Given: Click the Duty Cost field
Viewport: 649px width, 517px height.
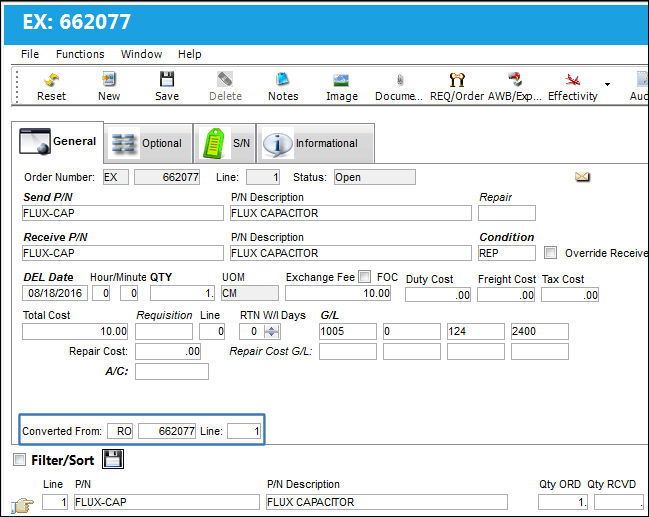Looking at the screenshot, I should pos(437,295).
